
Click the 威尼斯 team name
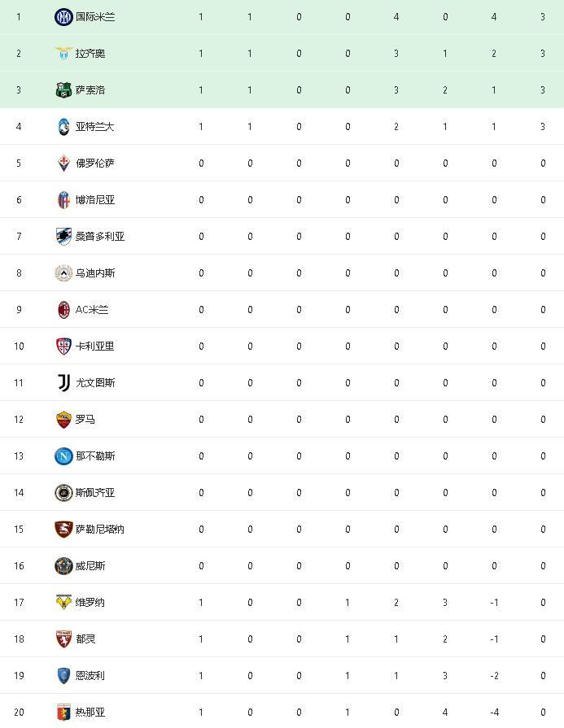click(90, 566)
